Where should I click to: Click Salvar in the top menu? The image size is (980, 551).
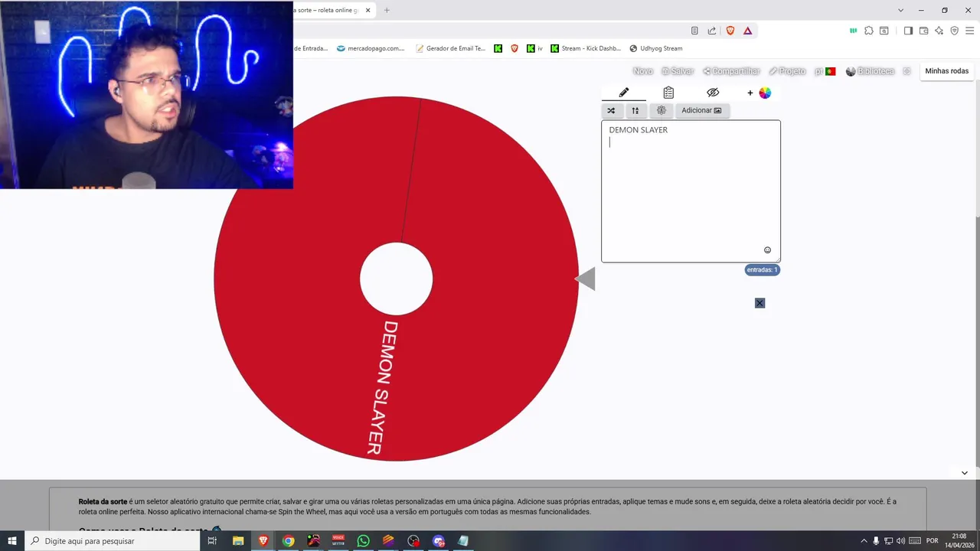pyautogui.click(x=678, y=71)
